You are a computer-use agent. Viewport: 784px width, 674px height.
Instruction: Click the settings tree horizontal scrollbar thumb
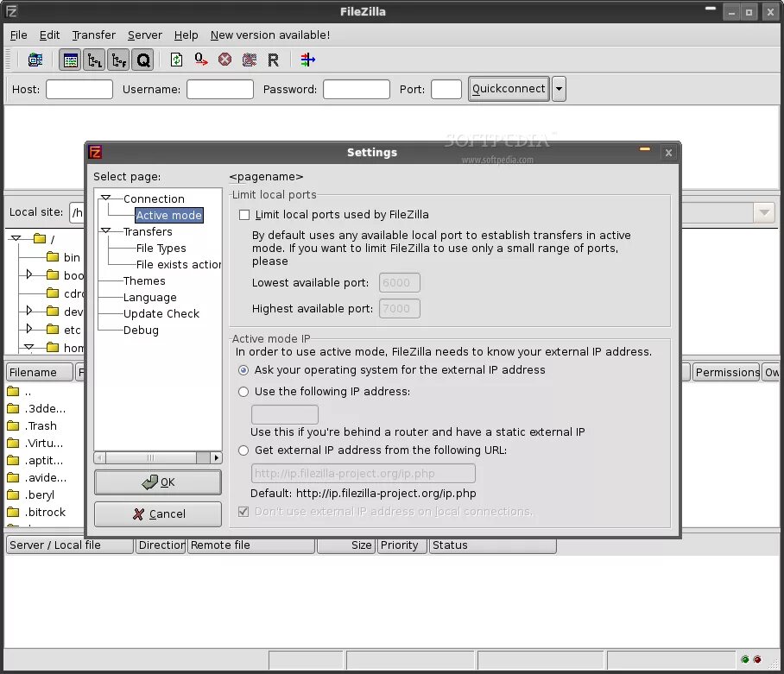click(x=151, y=457)
